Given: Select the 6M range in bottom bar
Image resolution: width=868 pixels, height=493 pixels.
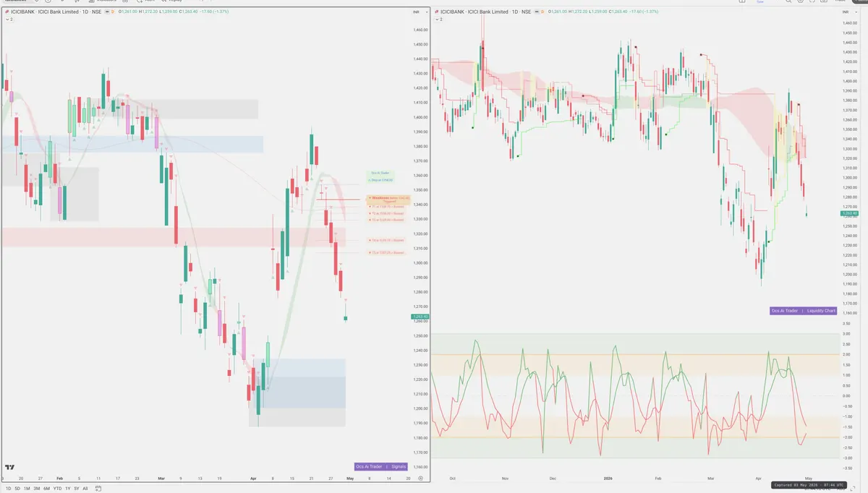Looking at the screenshot, I should tap(46, 489).
